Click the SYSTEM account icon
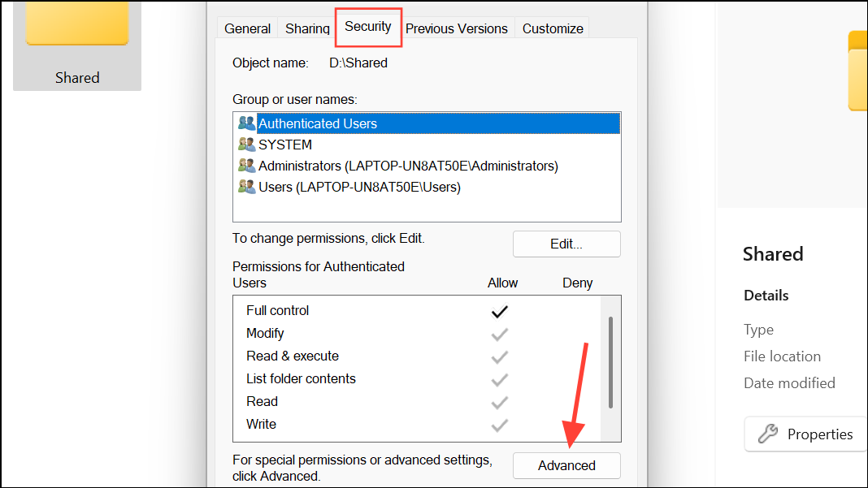This screenshot has width=868, height=488. (x=246, y=145)
